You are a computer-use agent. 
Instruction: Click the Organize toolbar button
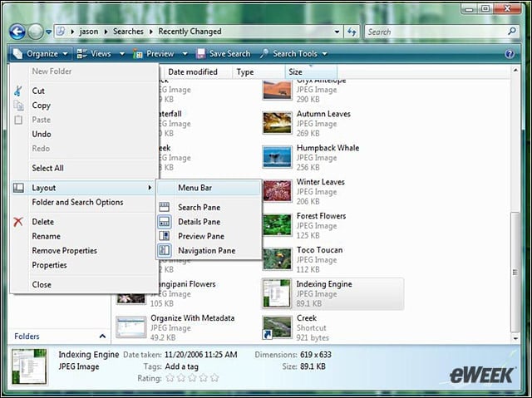pyautogui.click(x=41, y=53)
